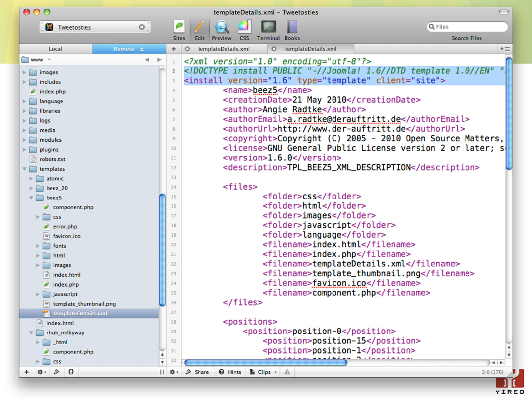The height and width of the screenshot is (399, 532).
Task: Close the second templateDetails.xml tab
Action: 274,49
